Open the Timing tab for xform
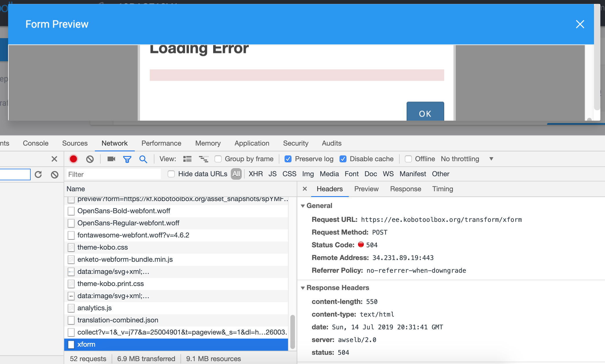This screenshot has width=605, height=364. click(442, 189)
